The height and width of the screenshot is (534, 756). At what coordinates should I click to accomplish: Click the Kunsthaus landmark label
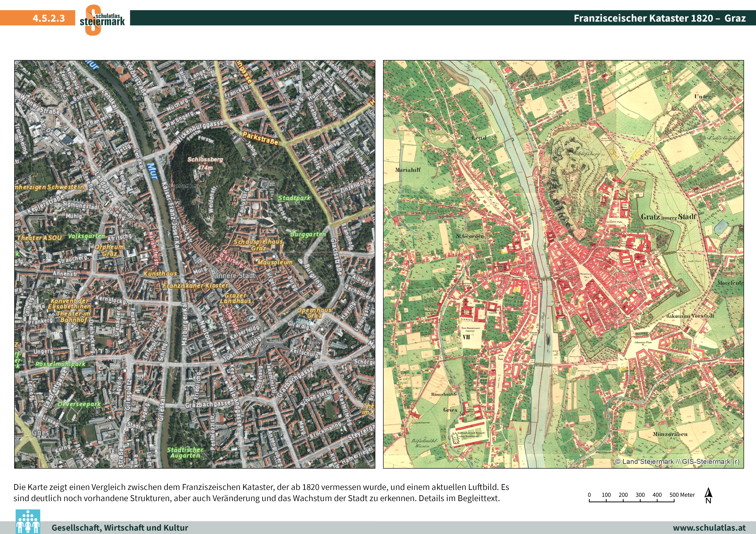pos(160,273)
